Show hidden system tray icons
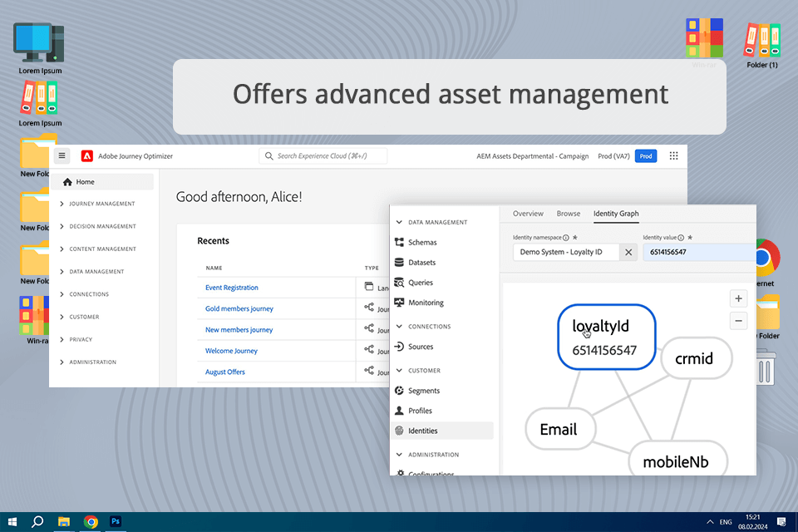 (x=710, y=522)
